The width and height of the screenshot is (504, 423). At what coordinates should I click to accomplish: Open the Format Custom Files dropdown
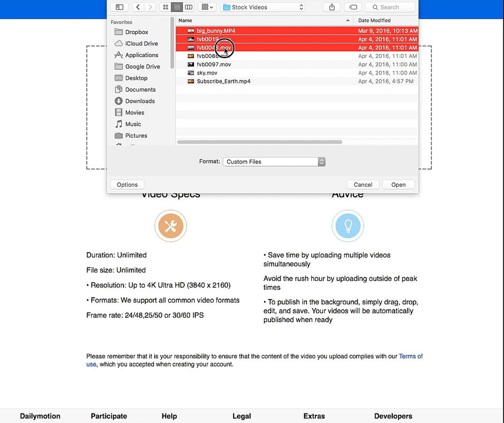[x=274, y=162]
